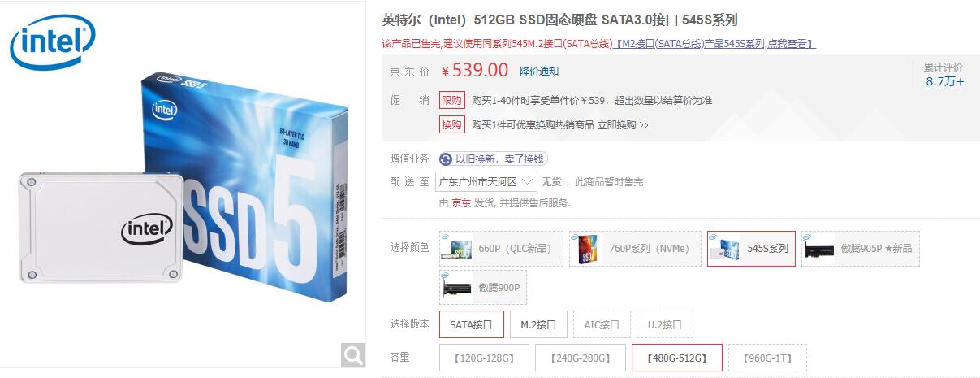980x378 pixels.
Task: Click the 换购 promotion tag
Action: click(452, 124)
